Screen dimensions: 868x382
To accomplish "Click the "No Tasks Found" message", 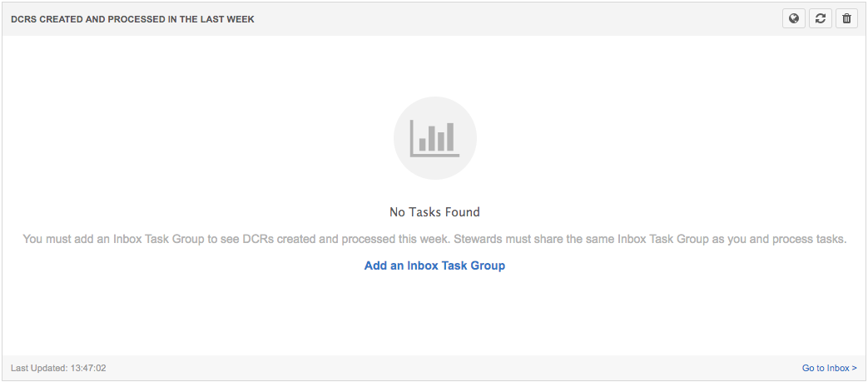I will click(x=434, y=212).
